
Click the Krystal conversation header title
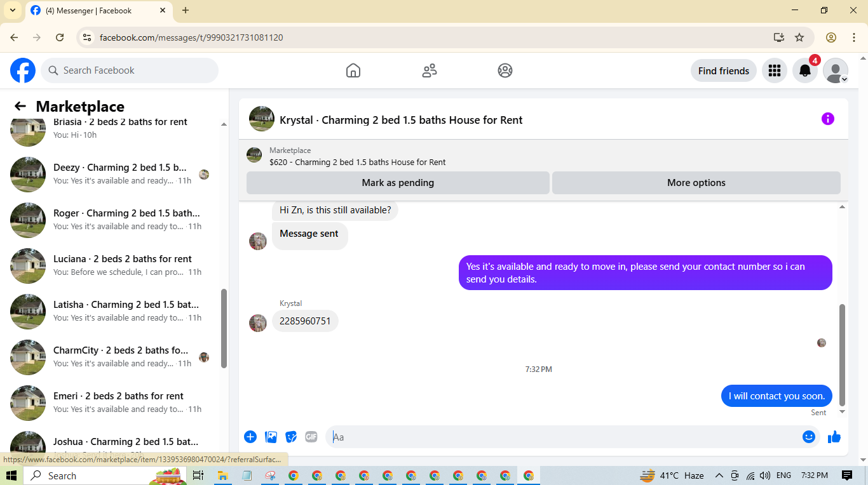tap(401, 120)
